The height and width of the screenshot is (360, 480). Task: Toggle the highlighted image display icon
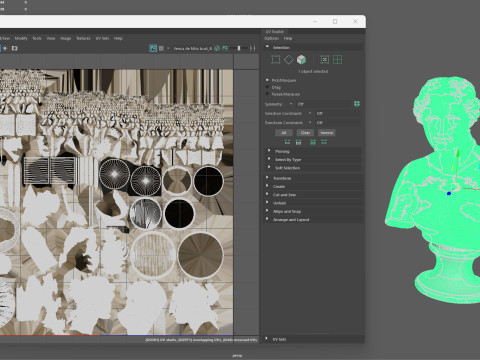[x=153, y=48]
